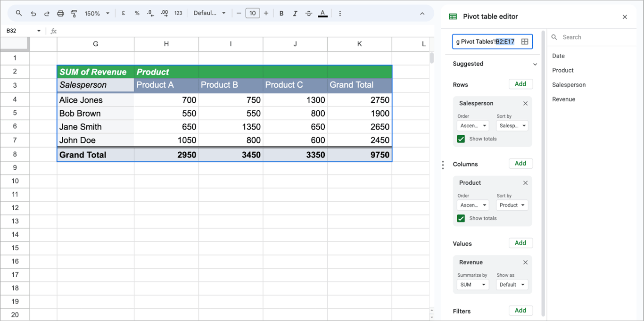
Task: Toggle strikethrough formatting
Action: [309, 13]
